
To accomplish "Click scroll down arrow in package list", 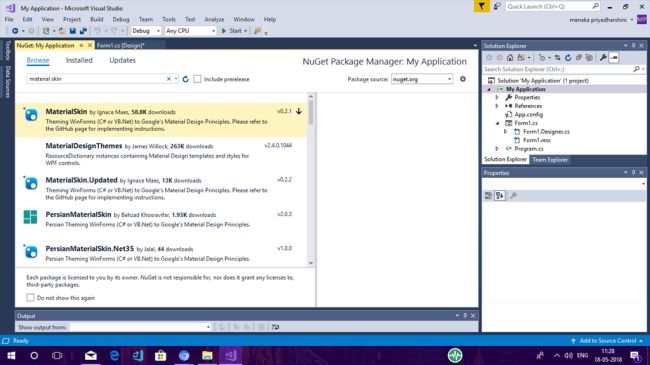I will pyautogui.click(x=311, y=263).
